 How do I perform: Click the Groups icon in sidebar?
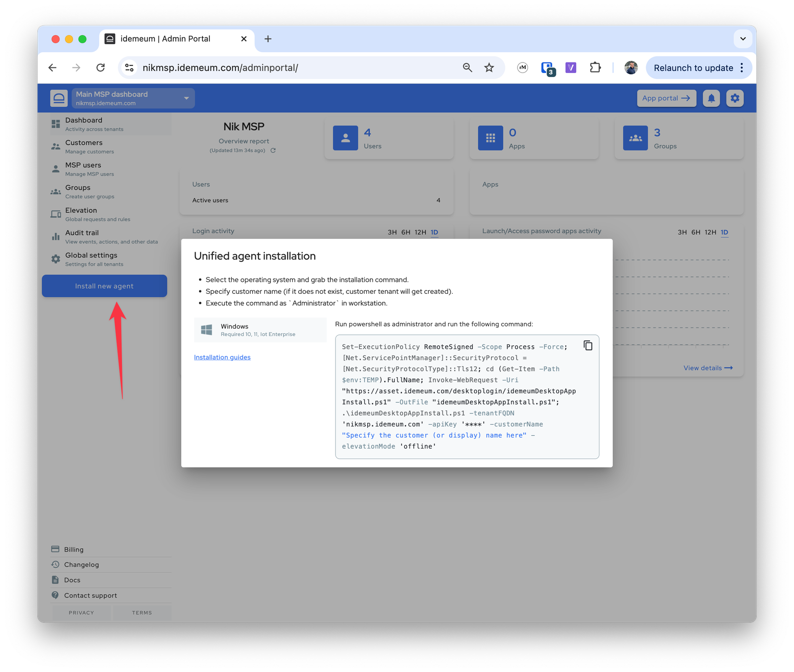[56, 192]
